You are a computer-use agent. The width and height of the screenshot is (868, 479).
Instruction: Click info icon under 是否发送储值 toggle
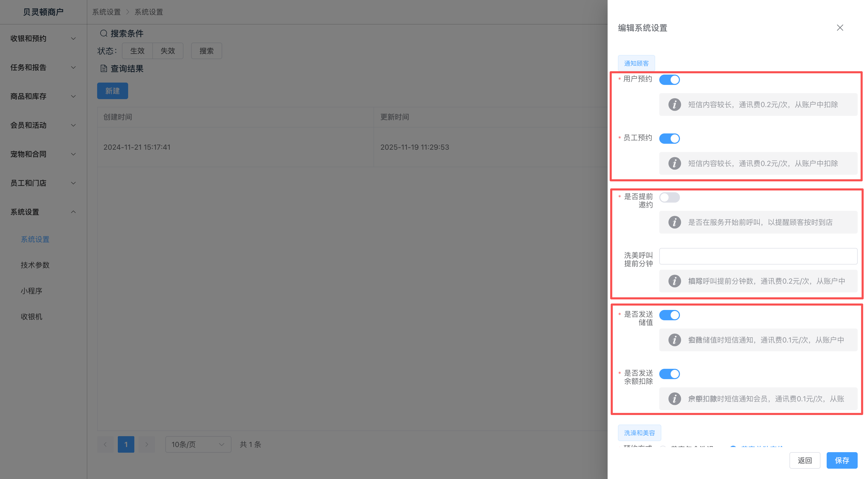tap(674, 340)
